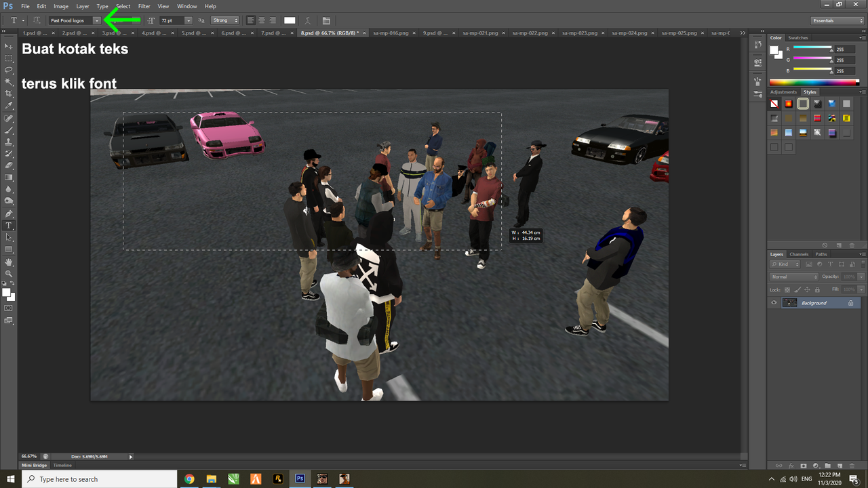Select the Lasso tool
Screen dimensions: 868x488
[x=9, y=70]
